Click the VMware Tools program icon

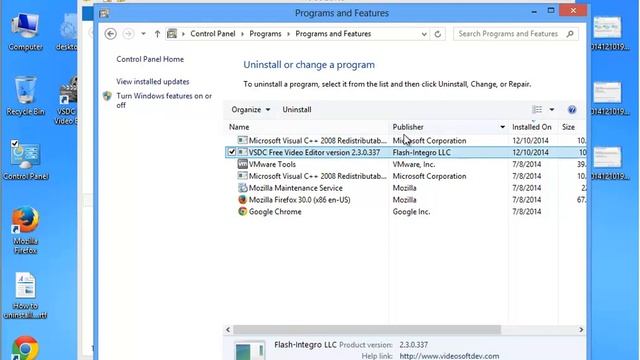pos(242,164)
